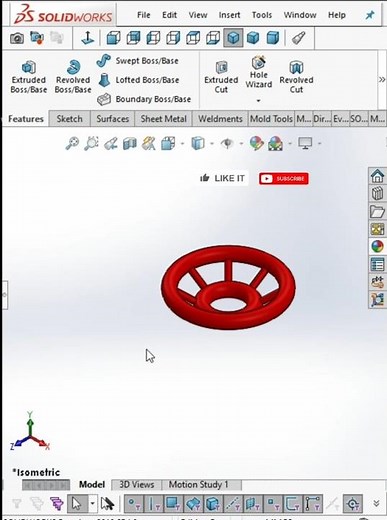This screenshot has height=520, width=387.
Task: Open Custom Properties list icon in task pane
Action: (x=377, y=265)
